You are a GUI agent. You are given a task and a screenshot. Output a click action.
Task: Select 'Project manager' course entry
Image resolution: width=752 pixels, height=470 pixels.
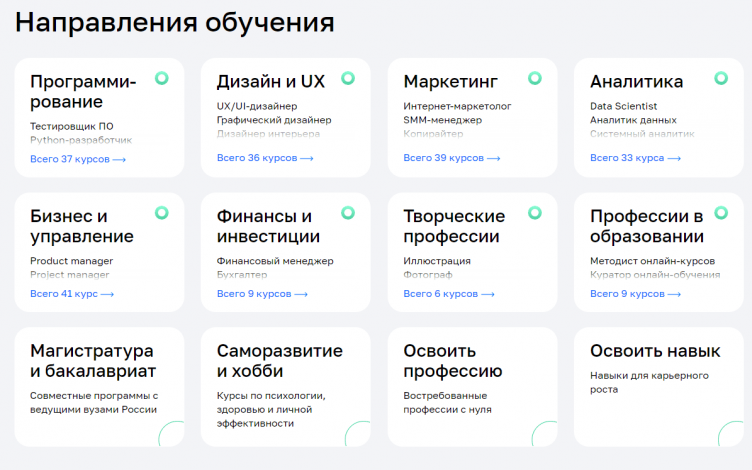click(70, 275)
